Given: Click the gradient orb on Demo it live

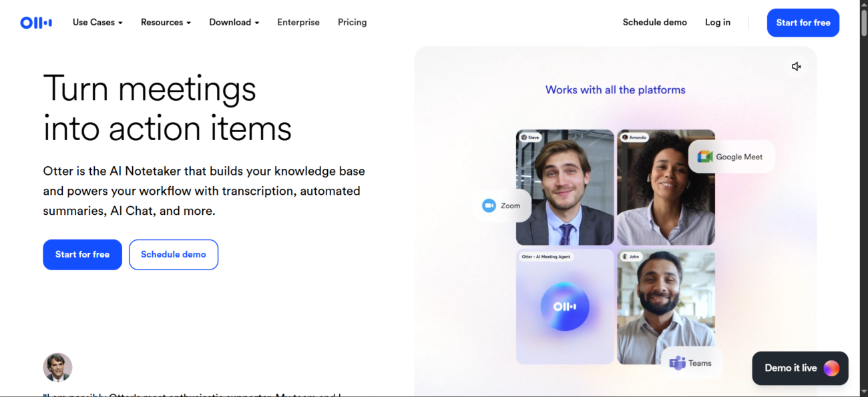Looking at the screenshot, I should pos(831,368).
